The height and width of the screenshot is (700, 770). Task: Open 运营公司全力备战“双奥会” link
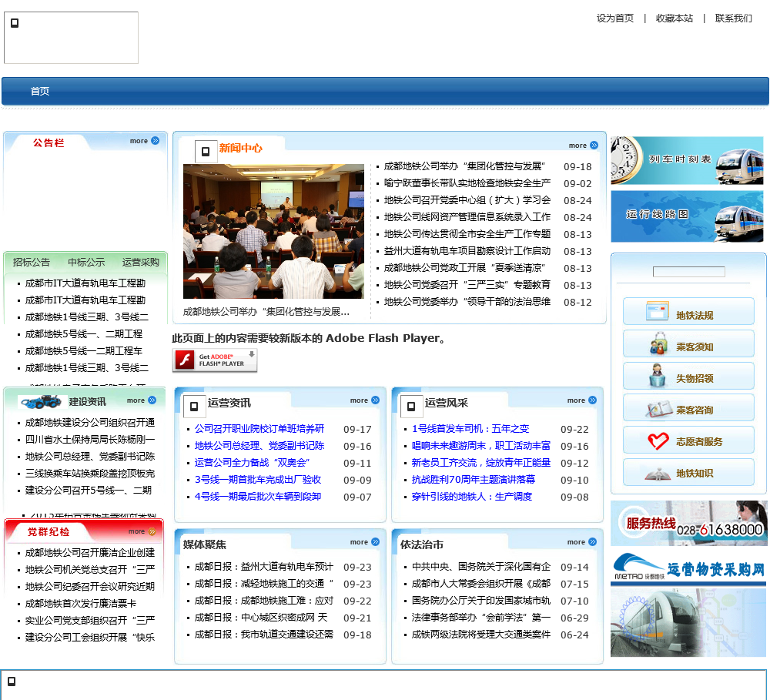[252, 463]
